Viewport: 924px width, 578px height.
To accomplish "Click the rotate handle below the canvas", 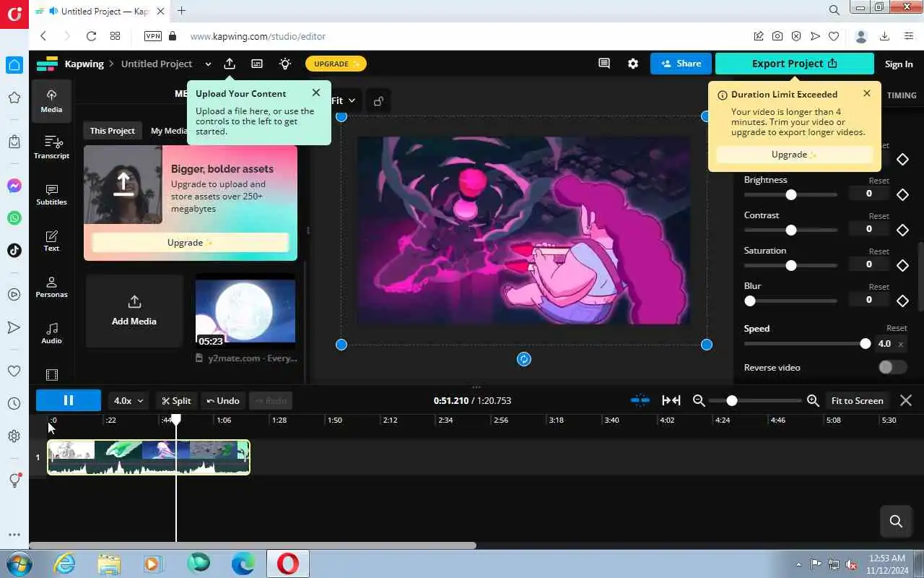I will coord(524,359).
